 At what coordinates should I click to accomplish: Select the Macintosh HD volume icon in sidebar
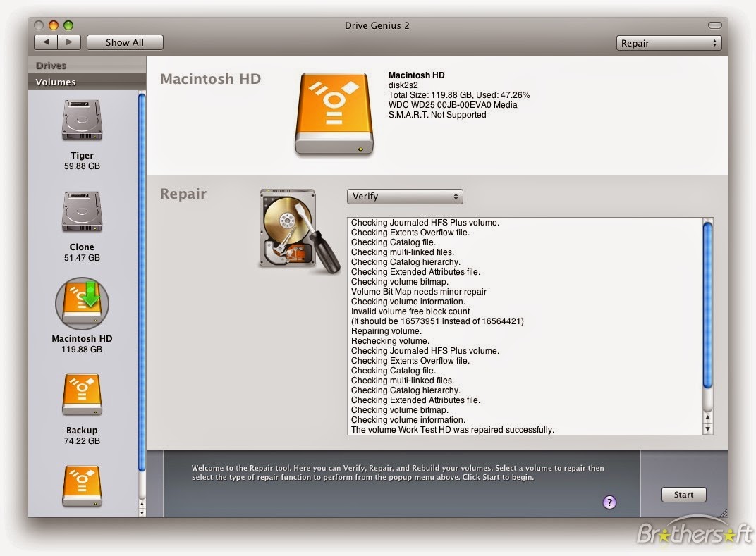click(x=82, y=304)
